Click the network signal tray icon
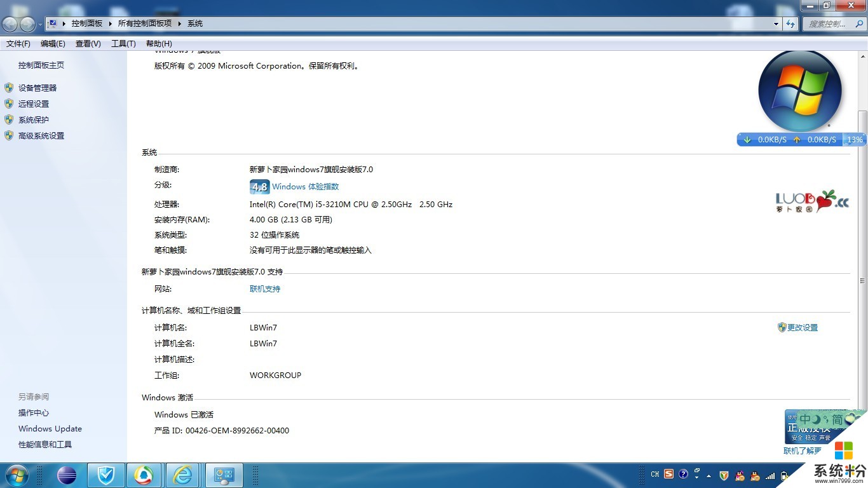 click(770, 475)
